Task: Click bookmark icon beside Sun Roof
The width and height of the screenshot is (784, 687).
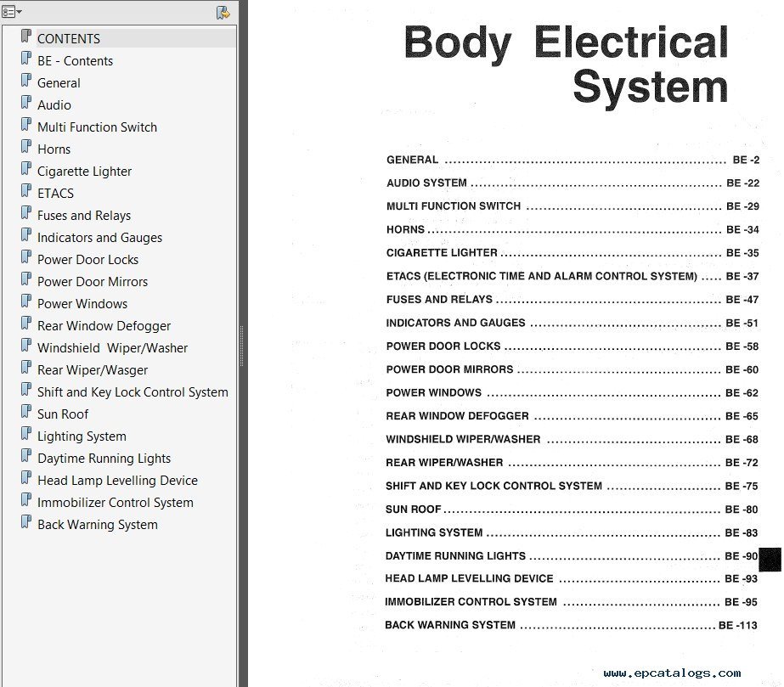Action: pyautogui.click(x=26, y=412)
